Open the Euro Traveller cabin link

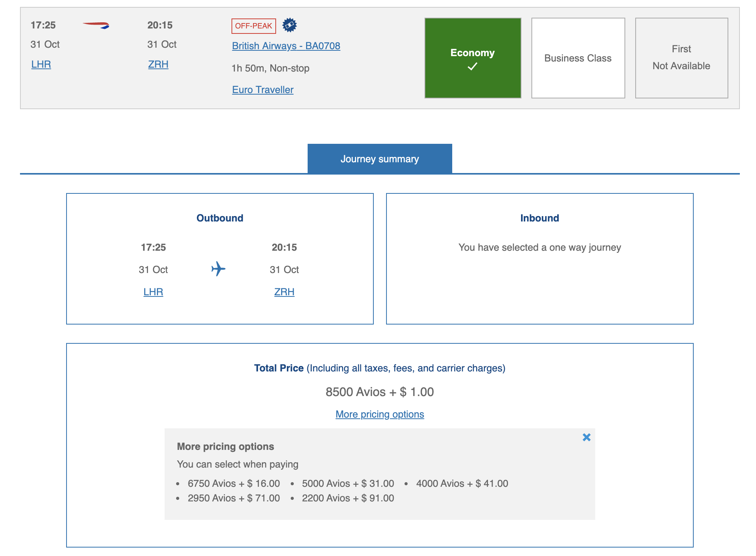263,90
